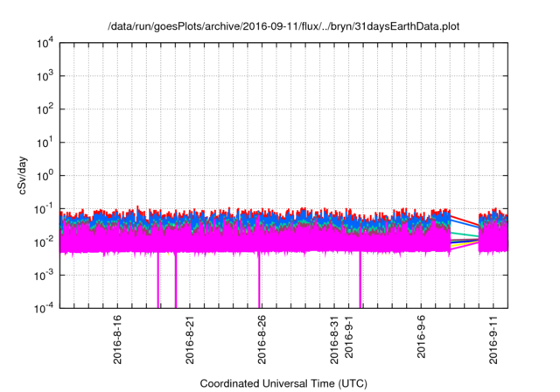The image size is (560, 392).
Task: Click the Coordinated Universal Time (UTC) axis label
Action: (283, 383)
